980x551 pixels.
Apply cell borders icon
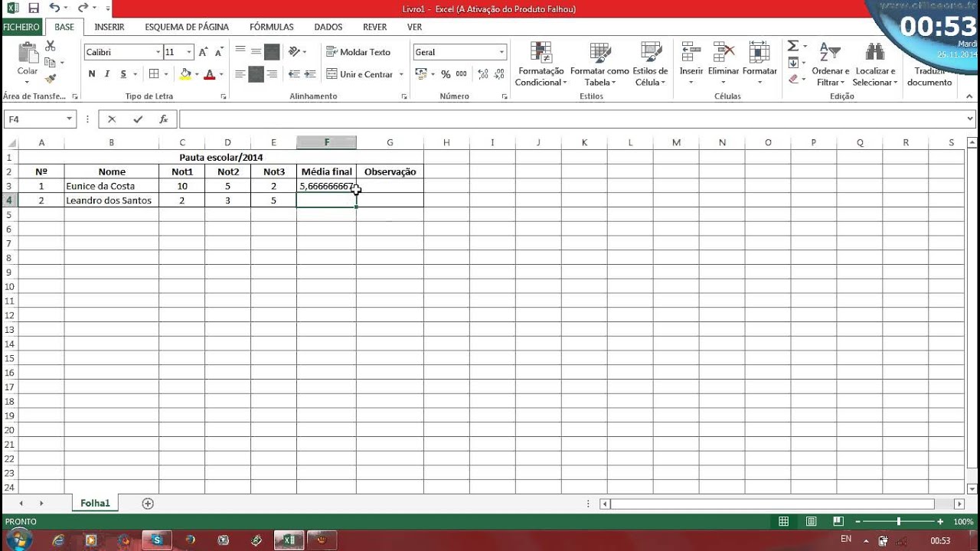[154, 74]
